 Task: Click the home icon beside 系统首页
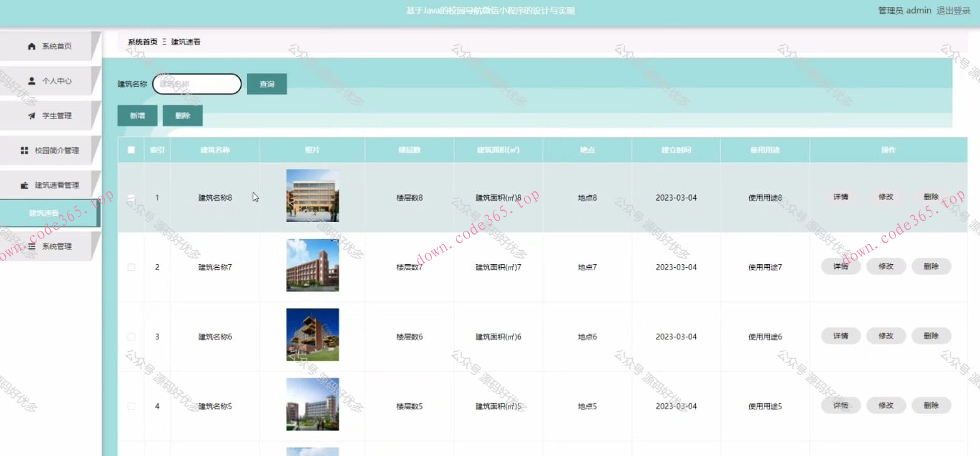32,46
